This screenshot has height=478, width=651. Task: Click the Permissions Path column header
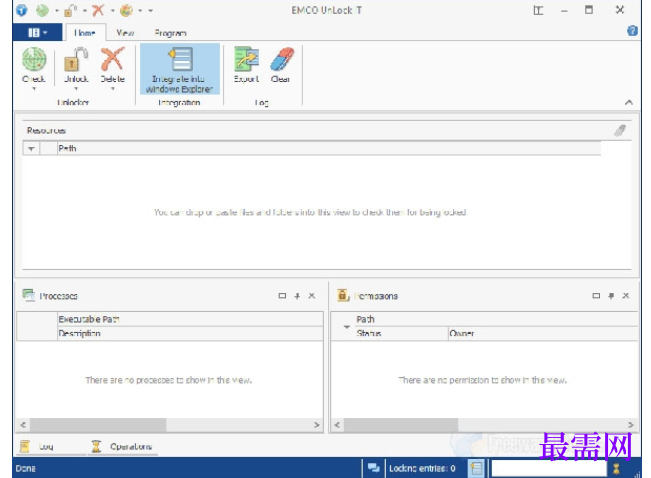click(x=496, y=319)
